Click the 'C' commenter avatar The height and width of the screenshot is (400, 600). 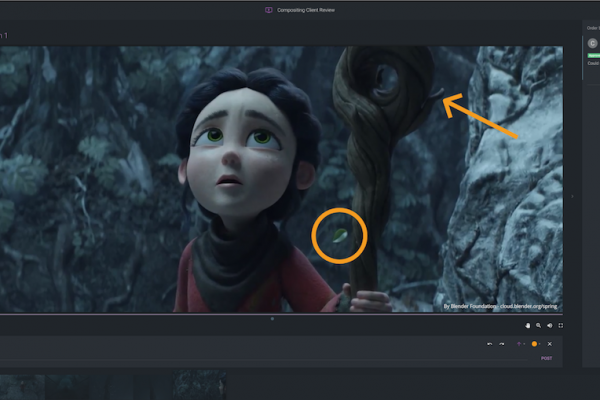(x=592, y=43)
